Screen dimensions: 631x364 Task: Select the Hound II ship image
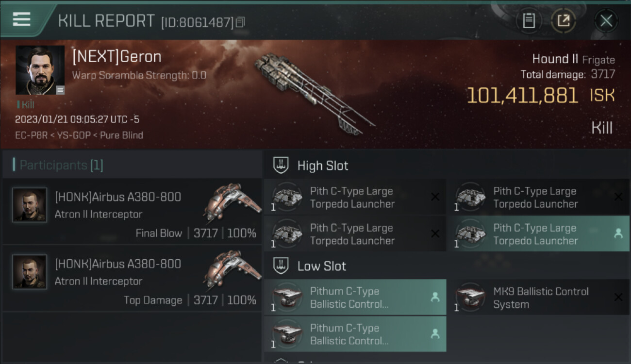(313, 92)
